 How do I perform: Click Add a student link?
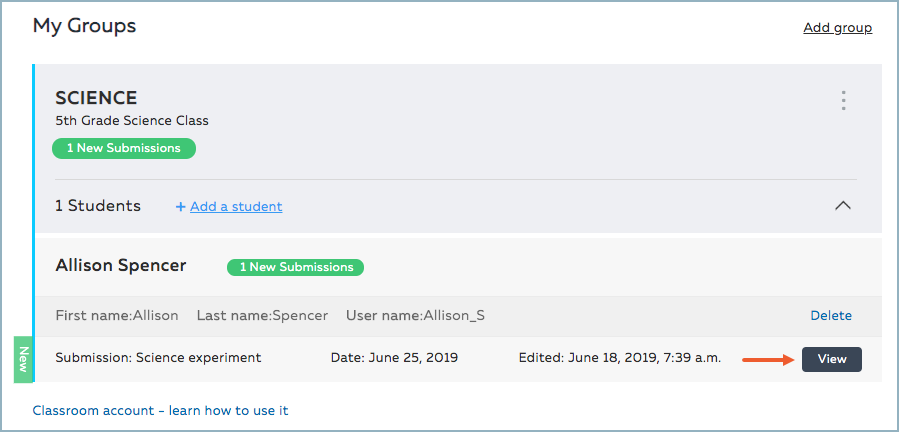[x=236, y=206]
